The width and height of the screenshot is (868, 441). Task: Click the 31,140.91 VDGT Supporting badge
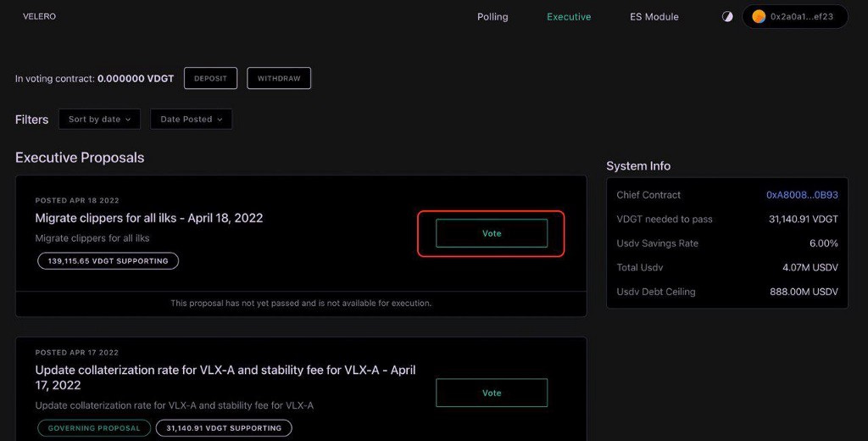[224, 428]
